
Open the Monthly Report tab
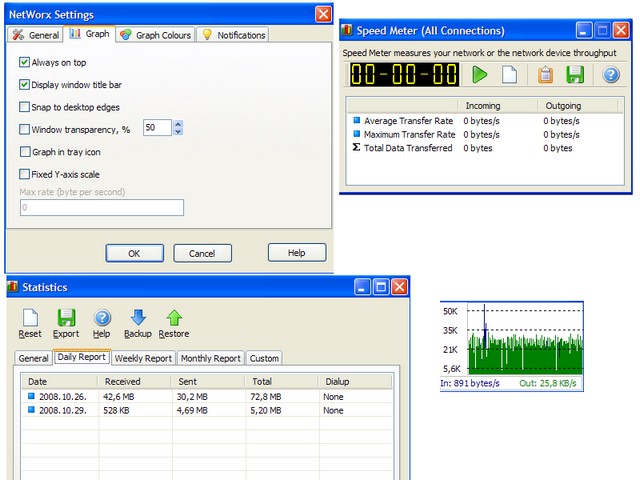tap(211, 358)
